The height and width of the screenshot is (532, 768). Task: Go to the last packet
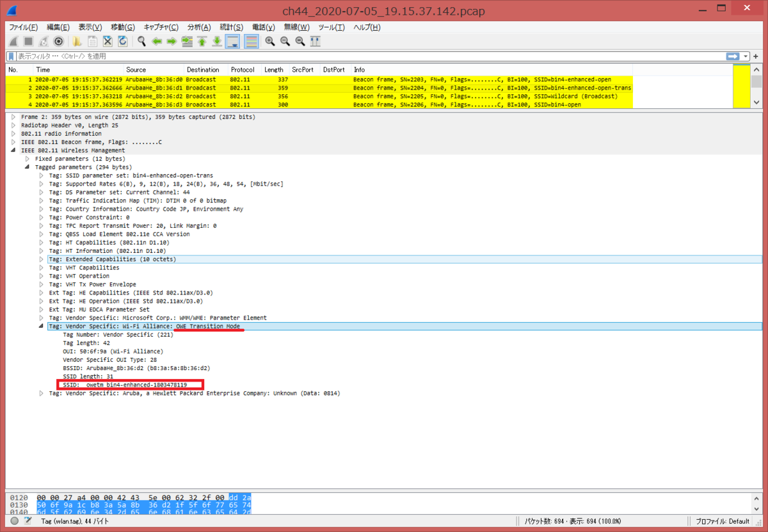218,41
